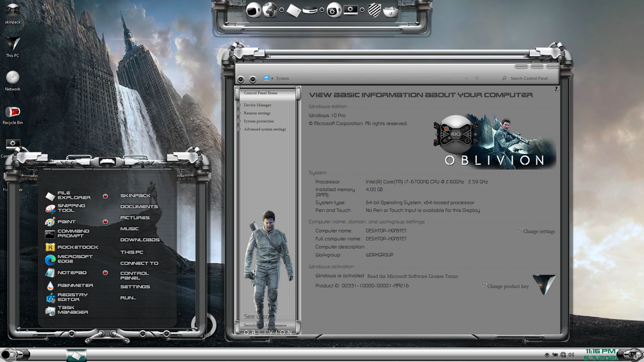Open Downloads from the Start menu
Viewport: 644px width, 362px height.
coord(140,240)
